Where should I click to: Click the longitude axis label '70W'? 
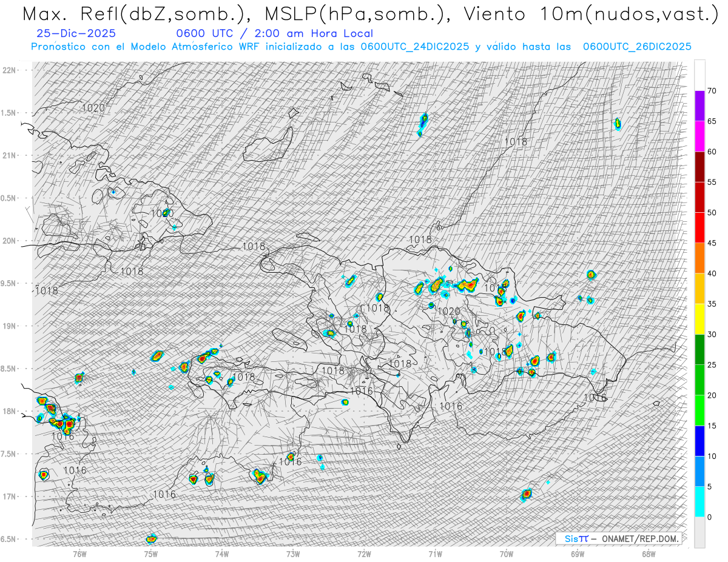[x=507, y=554]
